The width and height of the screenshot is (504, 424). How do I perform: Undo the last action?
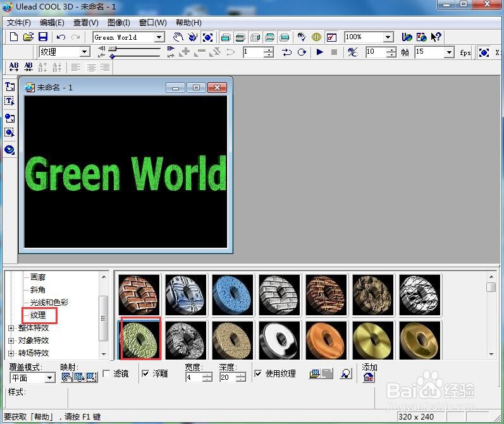click(x=61, y=37)
